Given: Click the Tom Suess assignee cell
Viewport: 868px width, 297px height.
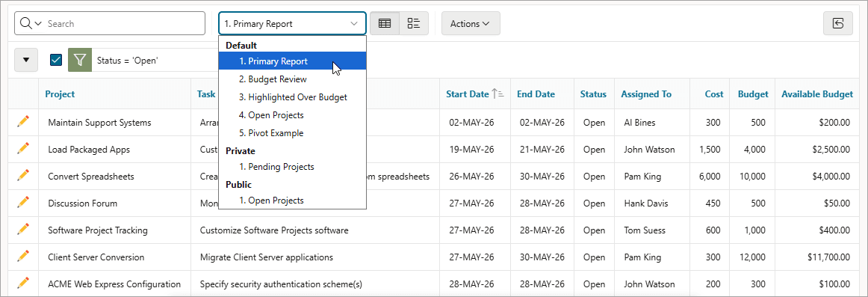Looking at the screenshot, I should tap(652, 230).
